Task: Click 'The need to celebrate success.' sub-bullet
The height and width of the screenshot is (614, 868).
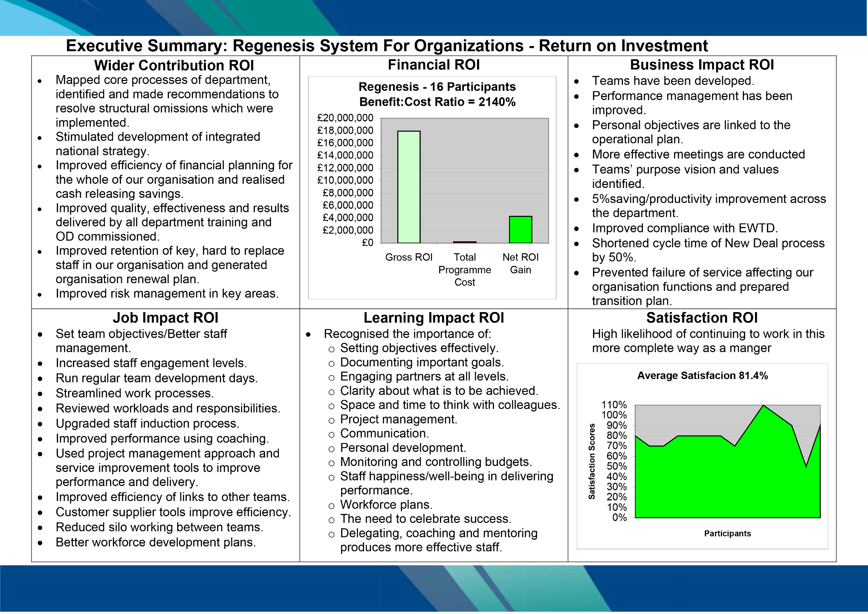Action: click(x=425, y=519)
